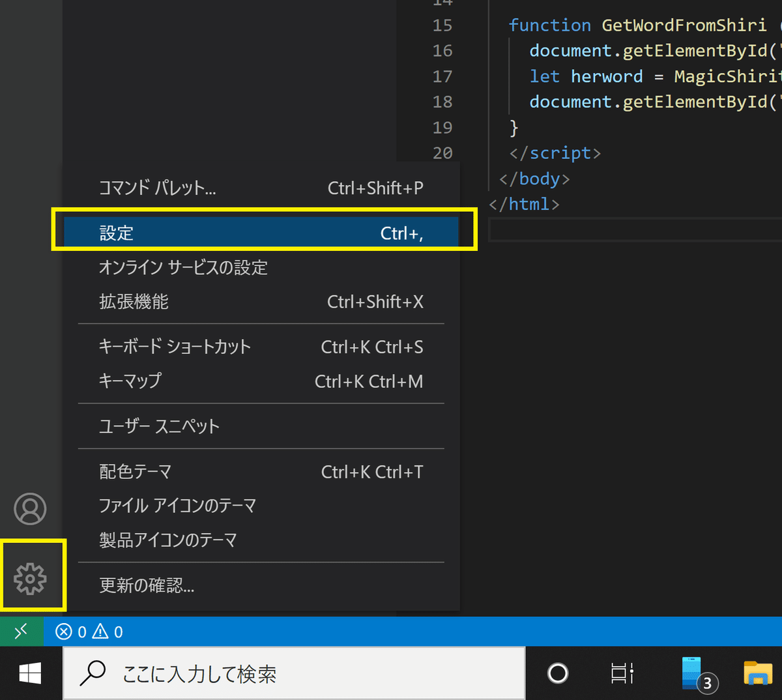Open オンライン サービスの設定 entry

[x=261, y=268]
